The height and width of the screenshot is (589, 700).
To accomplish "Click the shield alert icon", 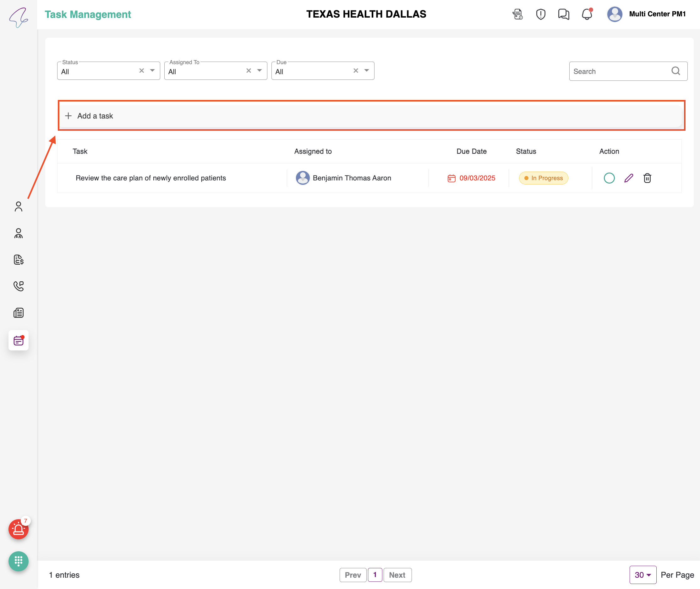I will tap(540, 14).
